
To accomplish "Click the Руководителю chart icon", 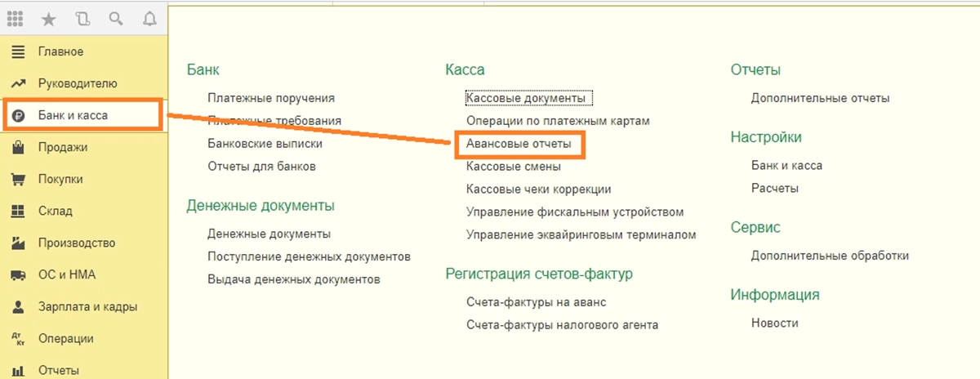I will [18, 83].
